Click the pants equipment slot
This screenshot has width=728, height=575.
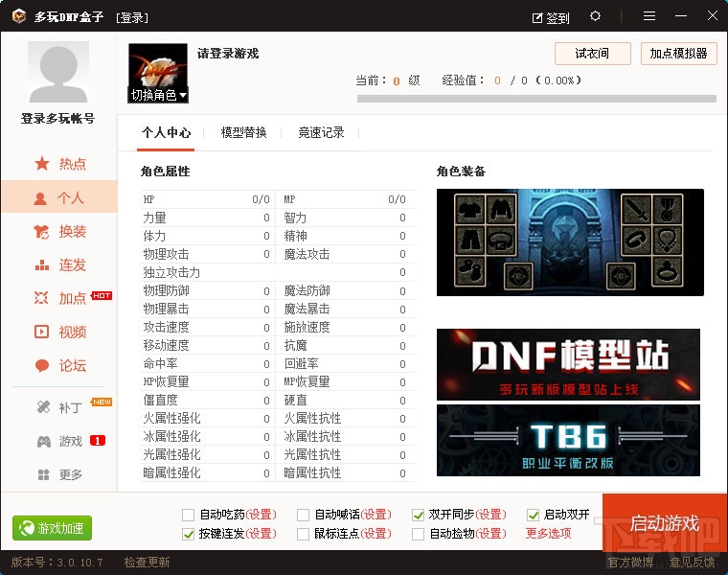tap(469, 241)
